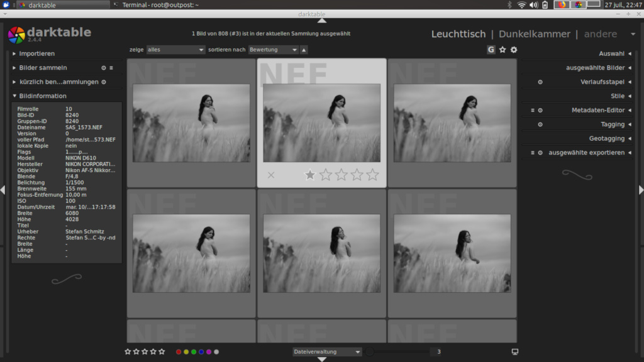The image size is (644, 362).
Task: Open the 'sortieren nach Bewertung' dropdown
Action: (x=273, y=50)
